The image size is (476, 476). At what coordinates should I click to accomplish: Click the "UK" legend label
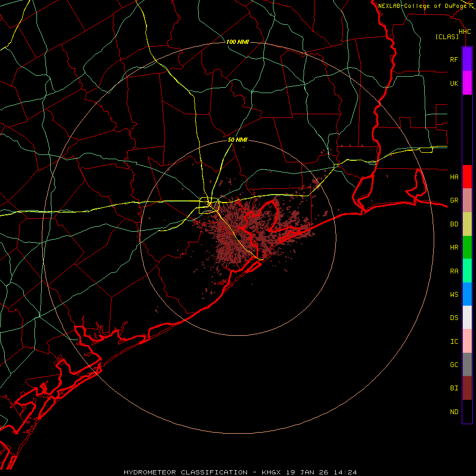(x=454, y=84)
